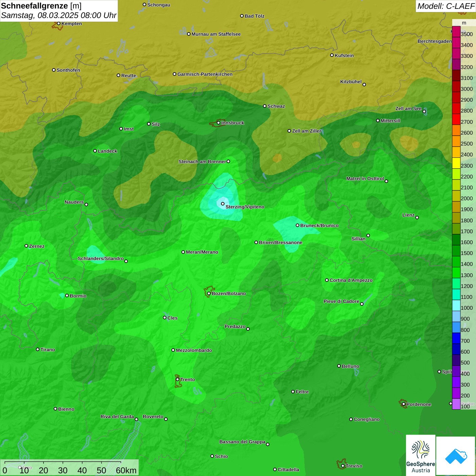
Task: Click the 100 m violet legend swatch
Action: click(x=456, y=404)
